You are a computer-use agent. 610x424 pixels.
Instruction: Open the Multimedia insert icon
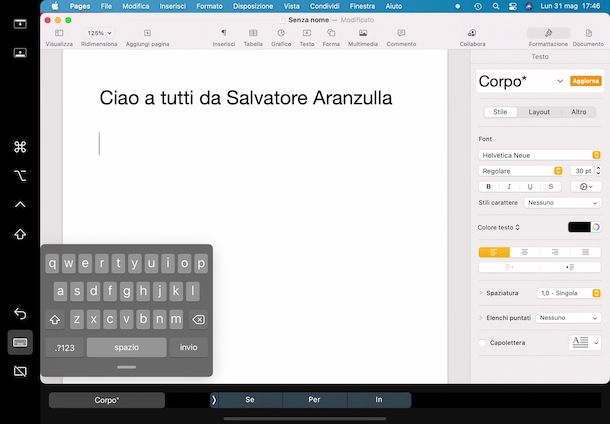[x=363, y=33]
